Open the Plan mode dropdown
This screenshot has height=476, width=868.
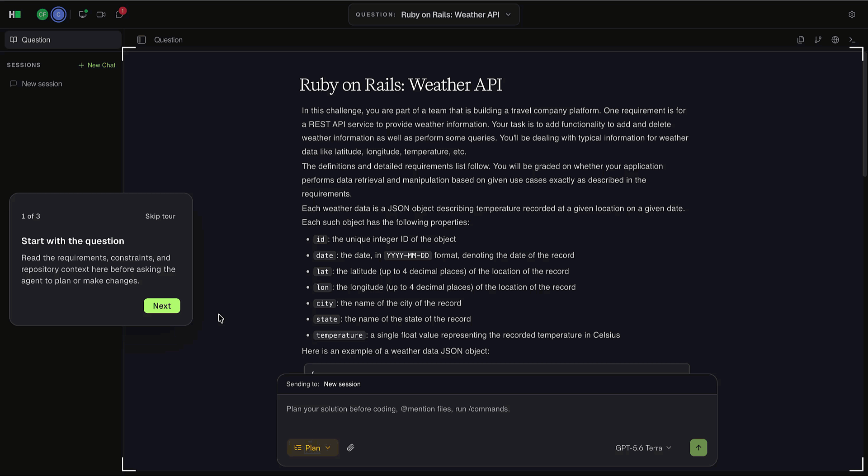coord(312,448)
